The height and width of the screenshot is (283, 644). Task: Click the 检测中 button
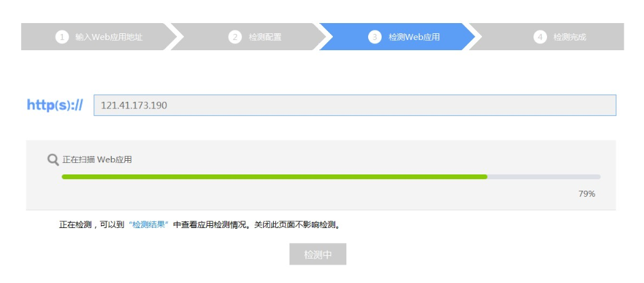tap(318, 254)
